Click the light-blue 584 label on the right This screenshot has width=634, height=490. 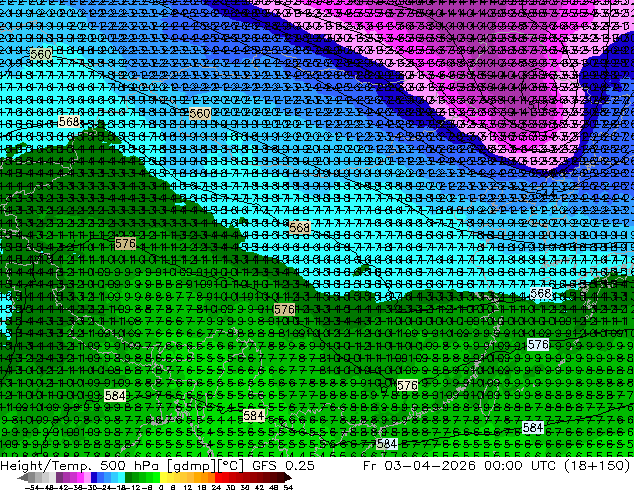point(533,427)
